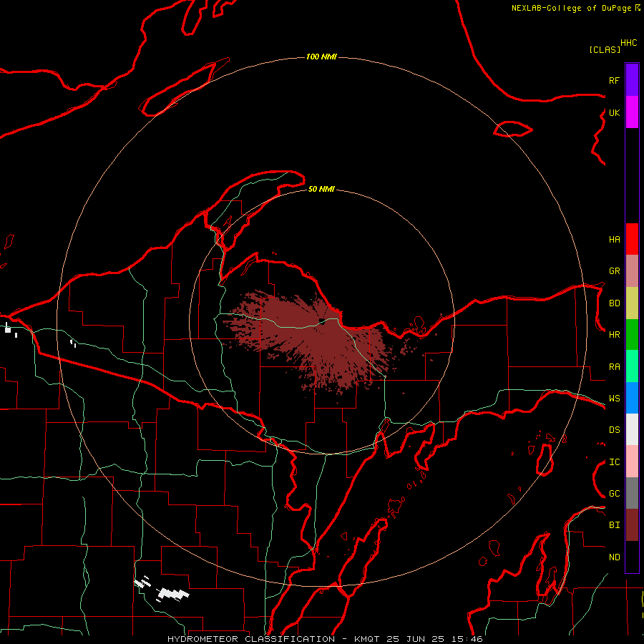Click the 50 NMI range ring label
Image resolution: width=644 pixels, height=644 pixels.
coord(321,189)
